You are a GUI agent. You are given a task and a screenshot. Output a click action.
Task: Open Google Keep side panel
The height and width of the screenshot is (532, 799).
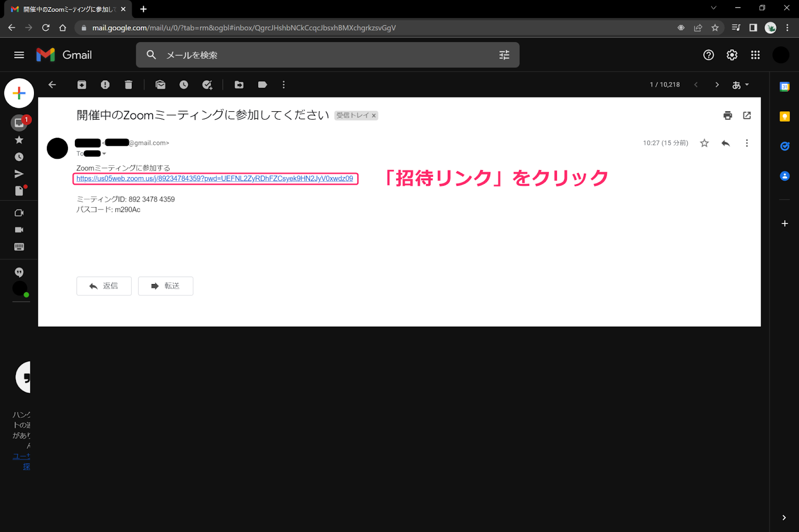click(785, 116)
